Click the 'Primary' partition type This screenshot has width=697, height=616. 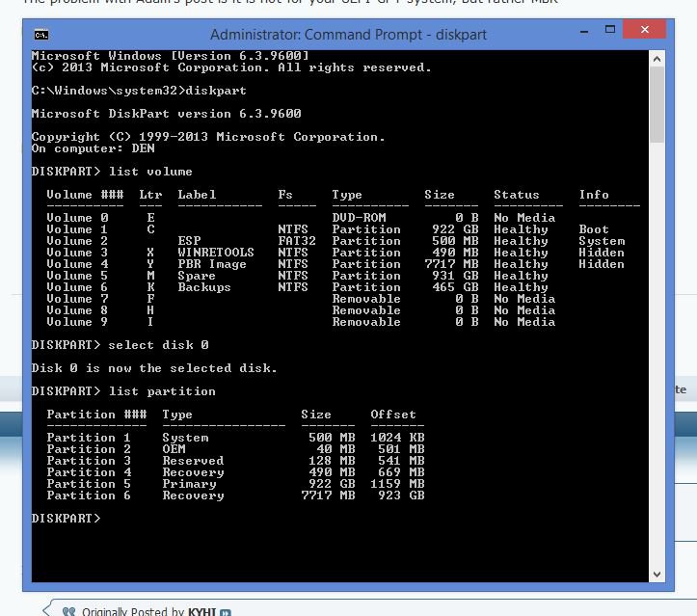[189, 484]
